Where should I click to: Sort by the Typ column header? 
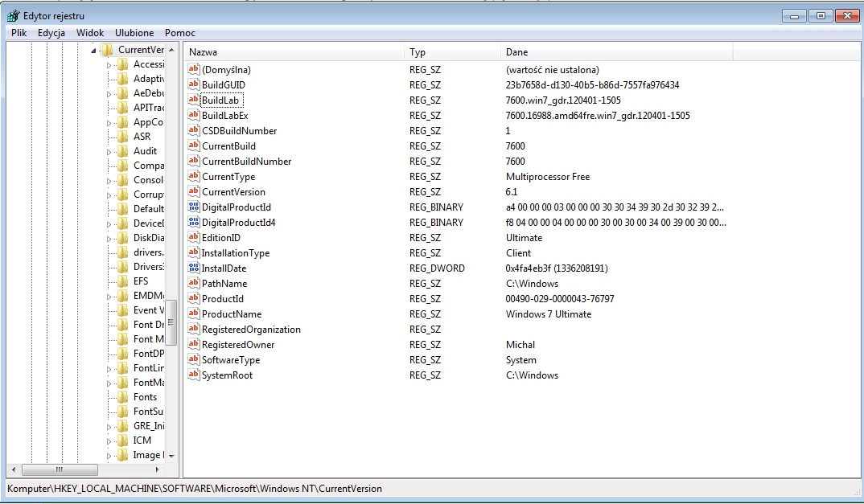point(452,52)
